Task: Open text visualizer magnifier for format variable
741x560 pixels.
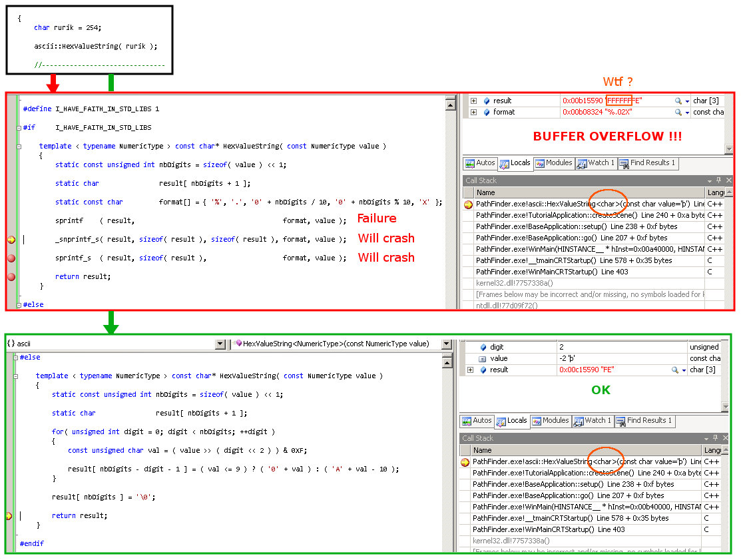Action: 678,113
